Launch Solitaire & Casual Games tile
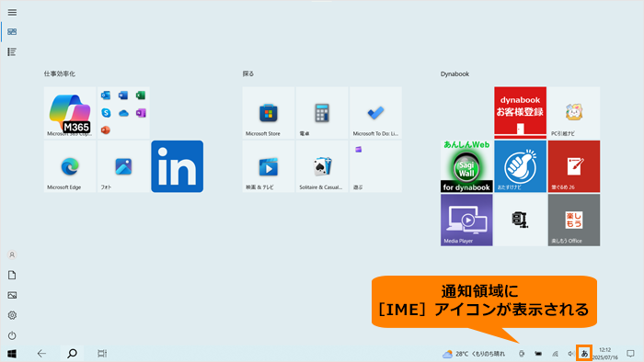This screenshot has height=362, width=644. (322, 166)
